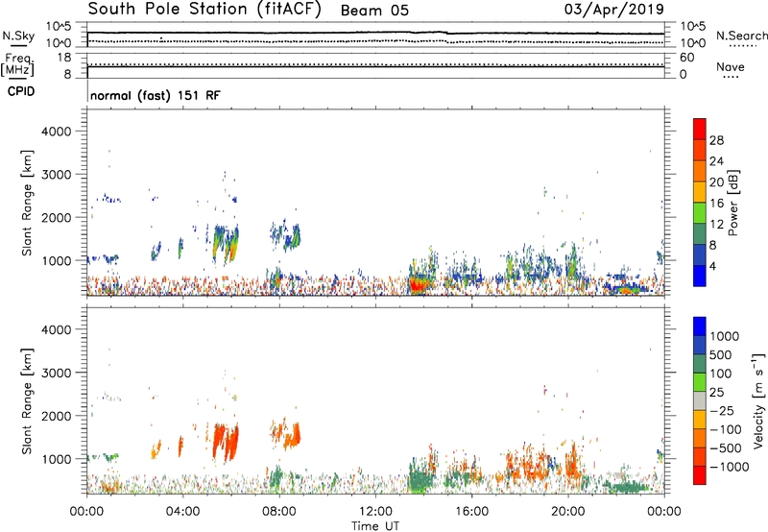The image size is (768, 532).
Task: Click the date 03/Apr/2019
Action: (614, 9)
